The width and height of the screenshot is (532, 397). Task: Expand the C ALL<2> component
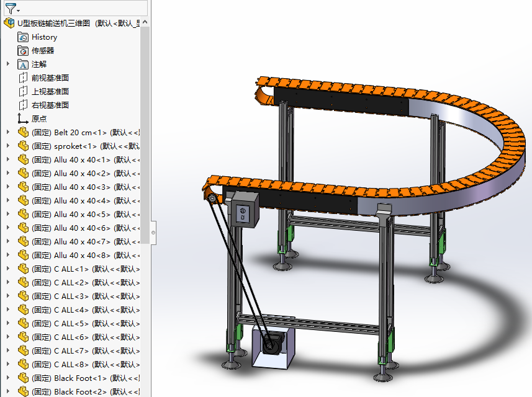coord(8,282)
